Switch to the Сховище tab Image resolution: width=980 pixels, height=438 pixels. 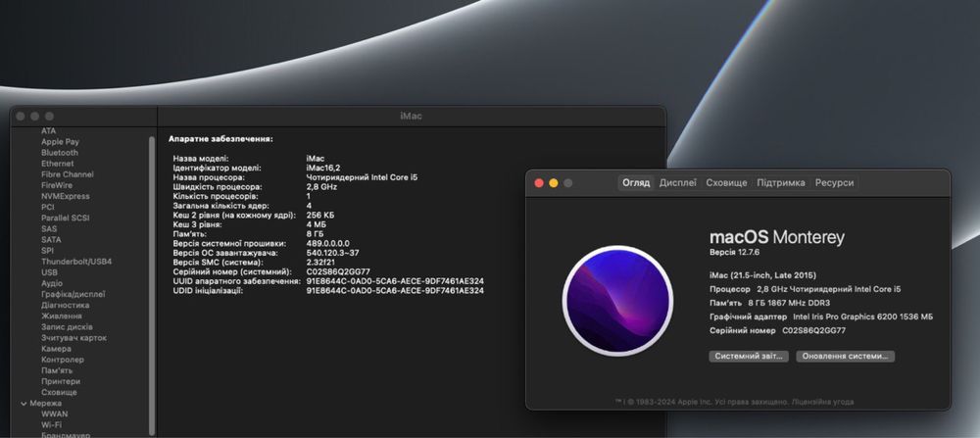coord(726,183)
